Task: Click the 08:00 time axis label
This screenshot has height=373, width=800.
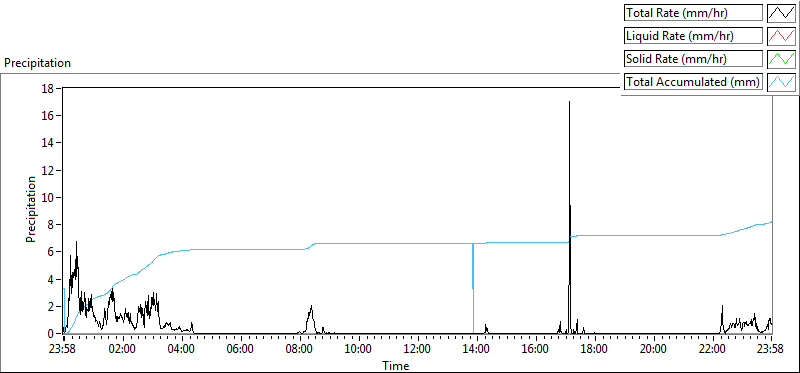Action: [299, 350]
